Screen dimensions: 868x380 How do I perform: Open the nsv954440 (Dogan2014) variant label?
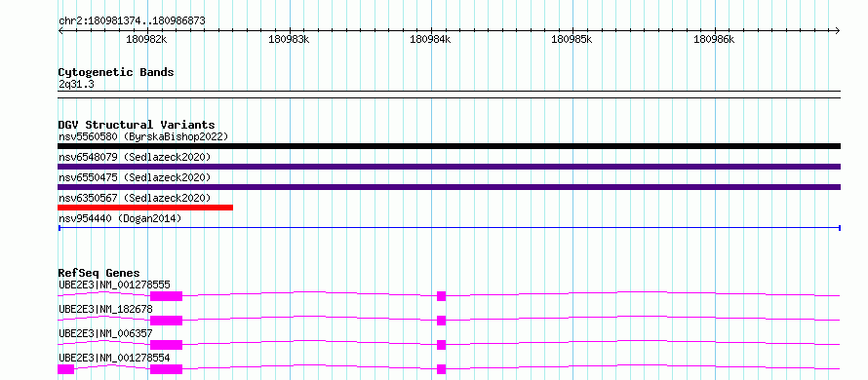[120, 219]
